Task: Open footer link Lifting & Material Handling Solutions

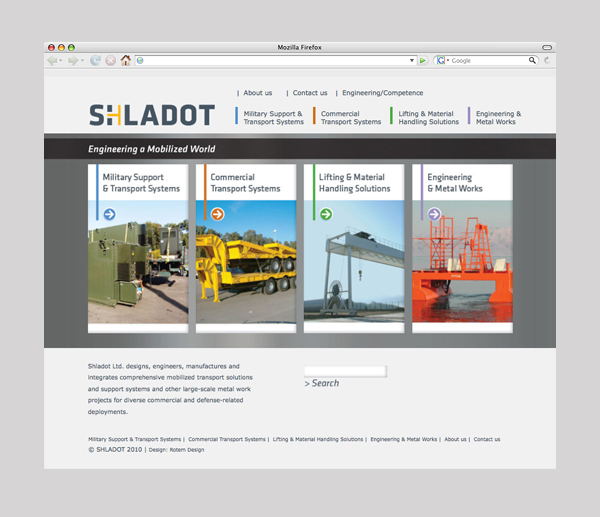Action: pos(318,439)
